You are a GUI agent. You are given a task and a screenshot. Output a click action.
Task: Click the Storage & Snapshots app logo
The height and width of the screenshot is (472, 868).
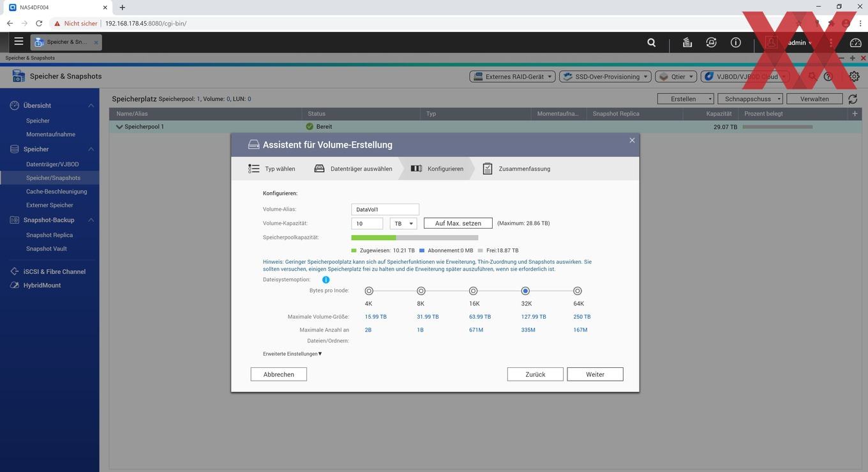[x=19, y=77]
